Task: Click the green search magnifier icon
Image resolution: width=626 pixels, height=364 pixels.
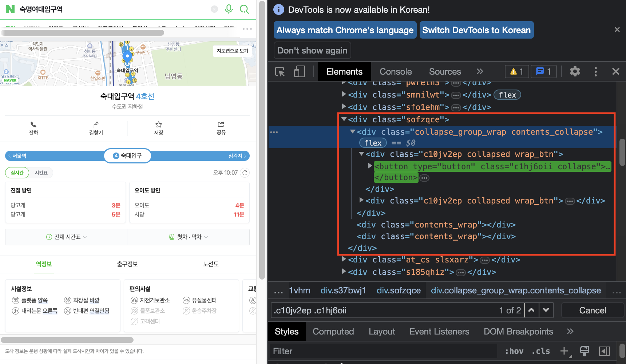Action: 244,9
